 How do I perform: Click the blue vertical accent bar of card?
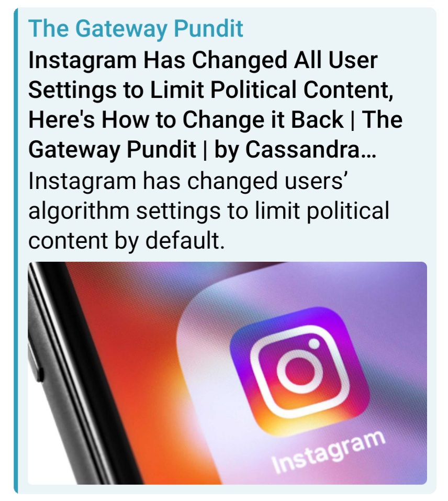(16, 250)
